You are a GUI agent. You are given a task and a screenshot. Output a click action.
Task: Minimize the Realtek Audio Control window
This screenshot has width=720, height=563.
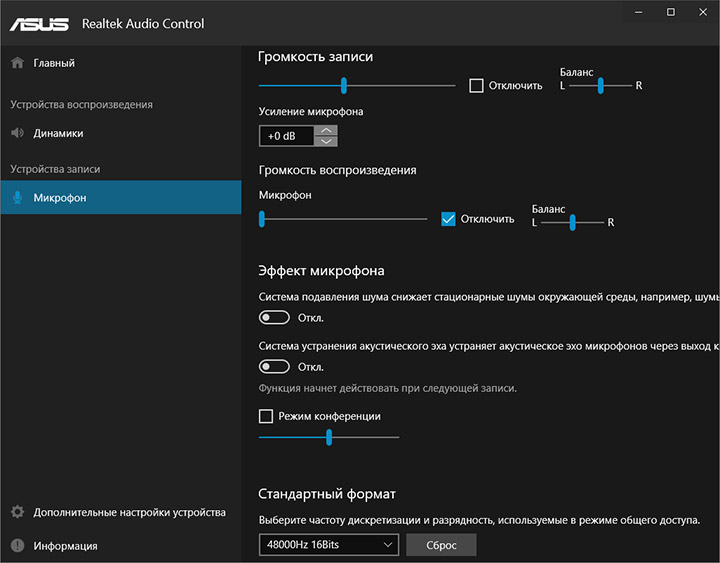click(x=634, y=11)
